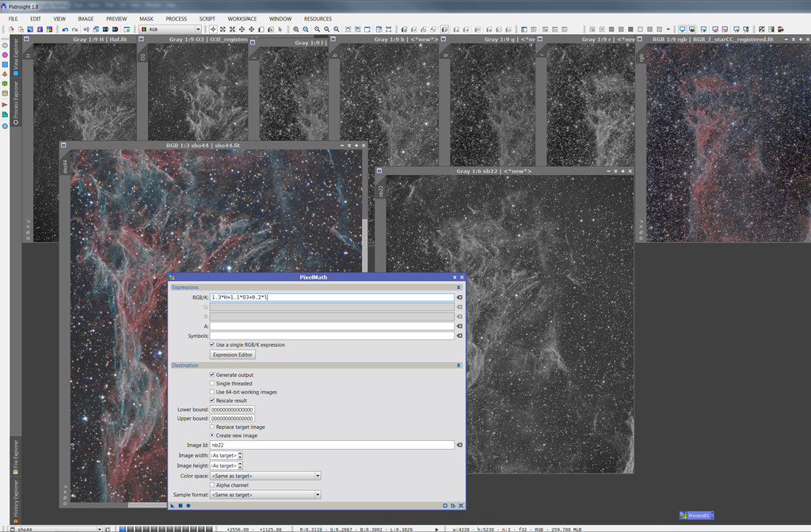Click the Lower bound input field
Screen dimensions: 811x532
click(x=232, y=409)
